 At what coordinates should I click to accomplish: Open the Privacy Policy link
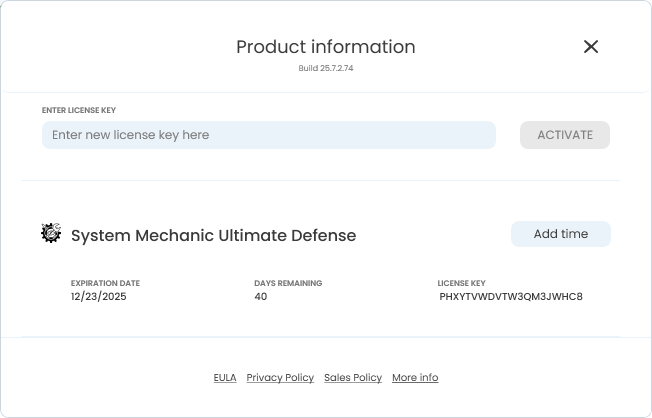(280, 377)
